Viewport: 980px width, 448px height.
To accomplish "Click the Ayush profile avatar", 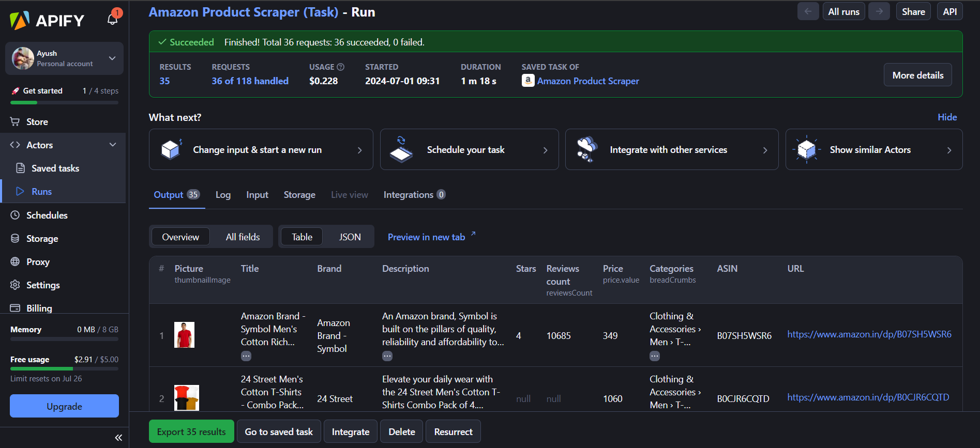I will click(23, 58).
